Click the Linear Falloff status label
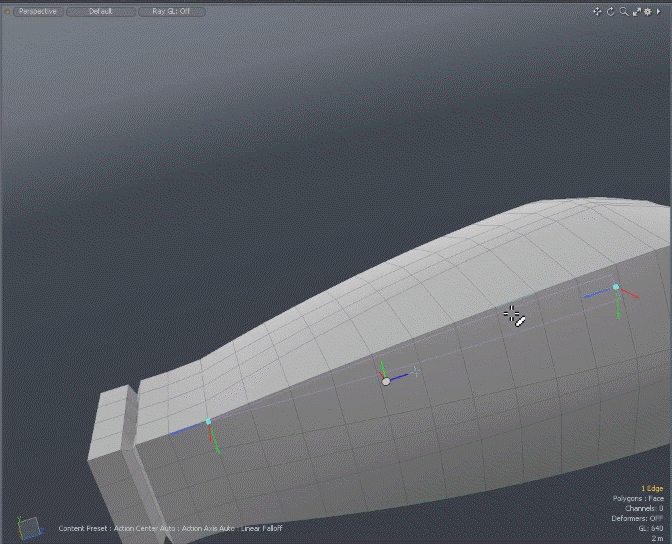The width and height of the screenshot is (672, 544). pyautogui.click(x=261, y=528)
